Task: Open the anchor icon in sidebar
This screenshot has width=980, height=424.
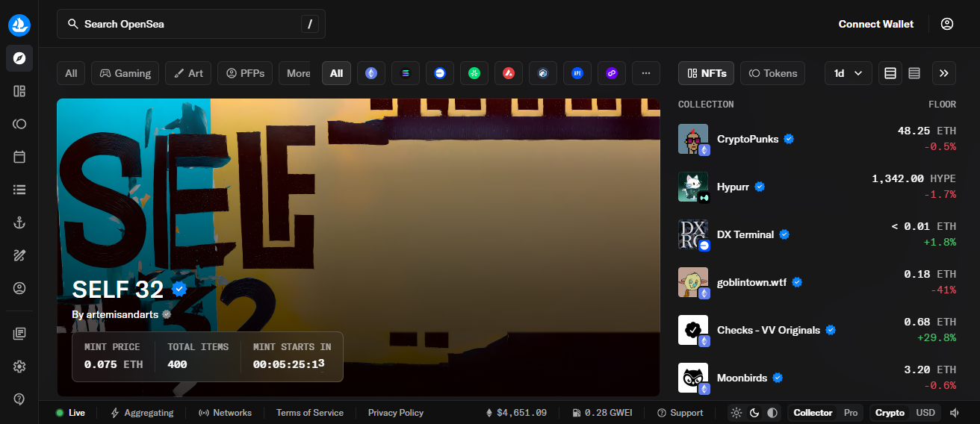Action: 19,222
